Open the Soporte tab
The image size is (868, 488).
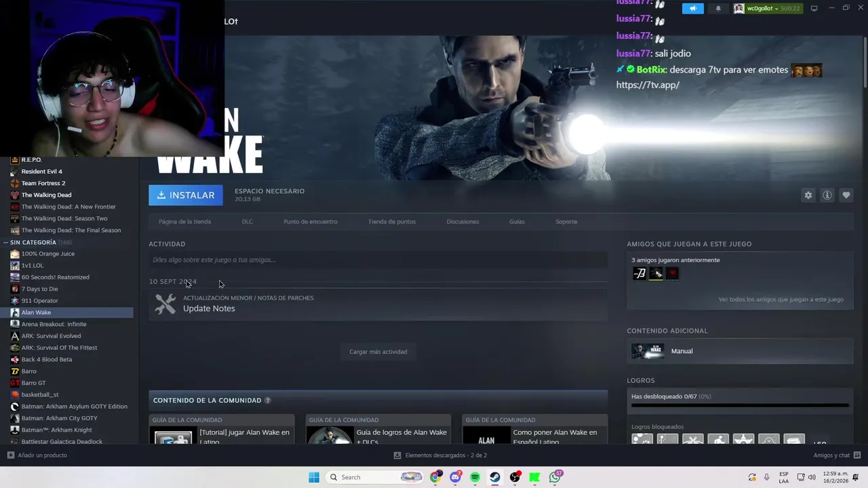(x=566, y=222)
